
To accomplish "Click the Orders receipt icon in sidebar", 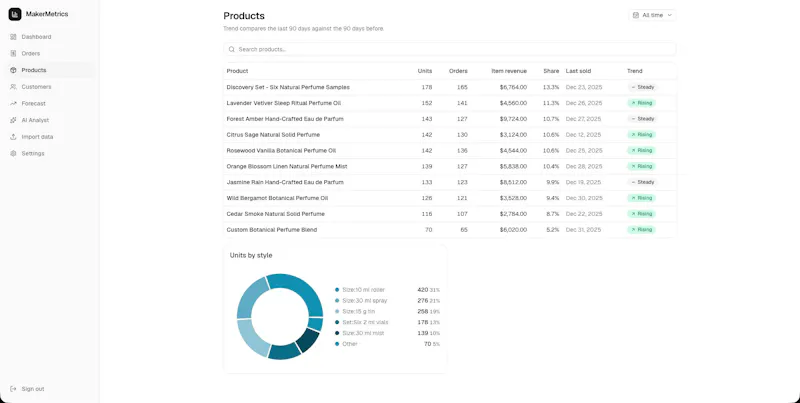I will [x=13, y=54].
